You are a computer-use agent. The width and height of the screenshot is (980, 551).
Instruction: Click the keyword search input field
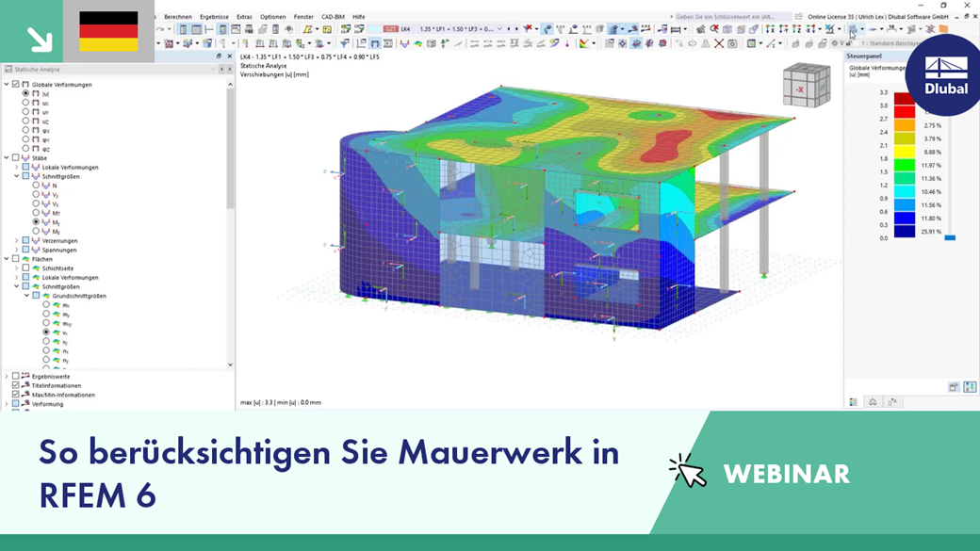(731, 17)
